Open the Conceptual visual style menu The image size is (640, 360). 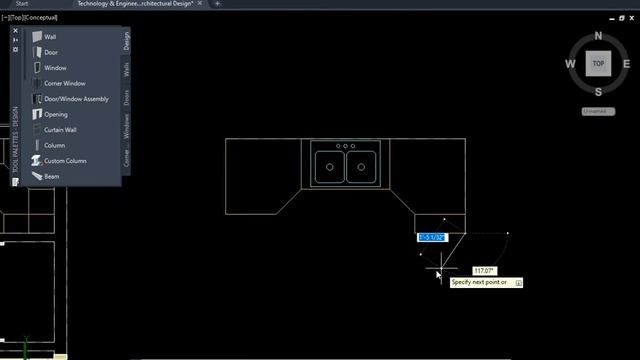click(40, 18)
